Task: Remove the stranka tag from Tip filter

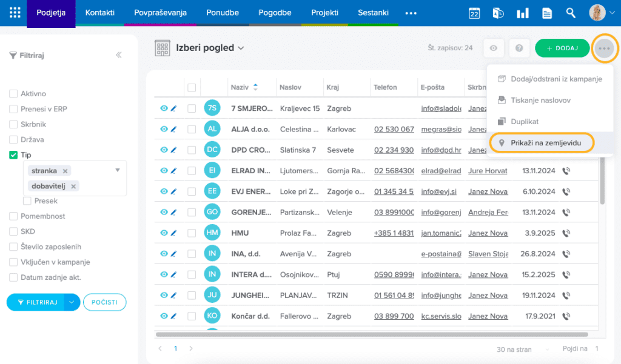Action: 65,171
